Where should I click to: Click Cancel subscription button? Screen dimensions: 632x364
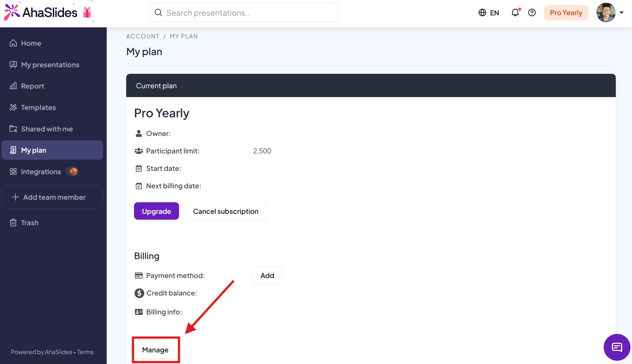(x=226, y=211)
